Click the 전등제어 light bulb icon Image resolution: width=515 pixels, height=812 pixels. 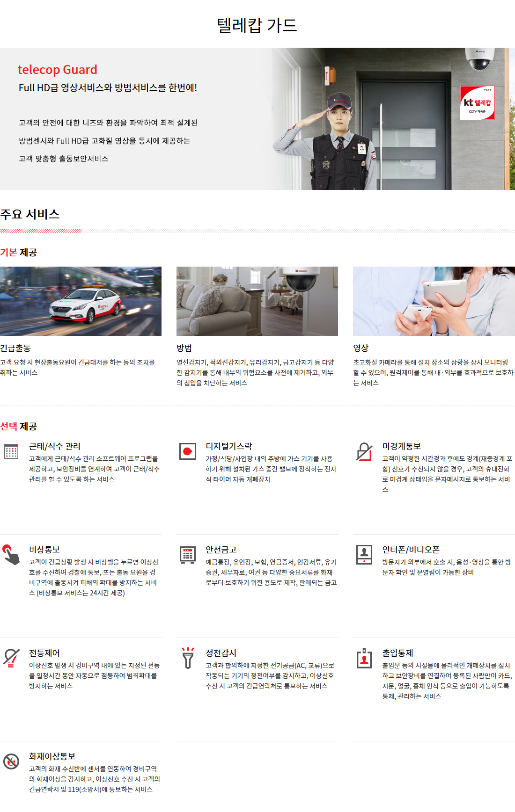11,658
